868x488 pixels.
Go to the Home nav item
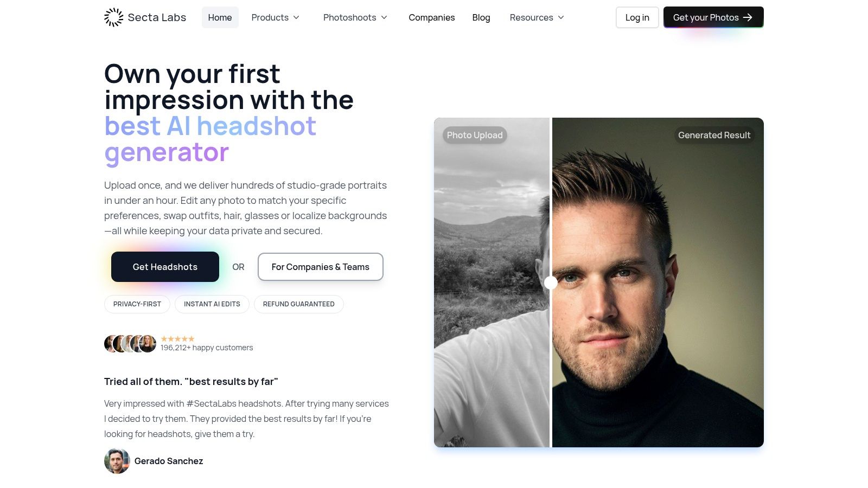point(220,17)
